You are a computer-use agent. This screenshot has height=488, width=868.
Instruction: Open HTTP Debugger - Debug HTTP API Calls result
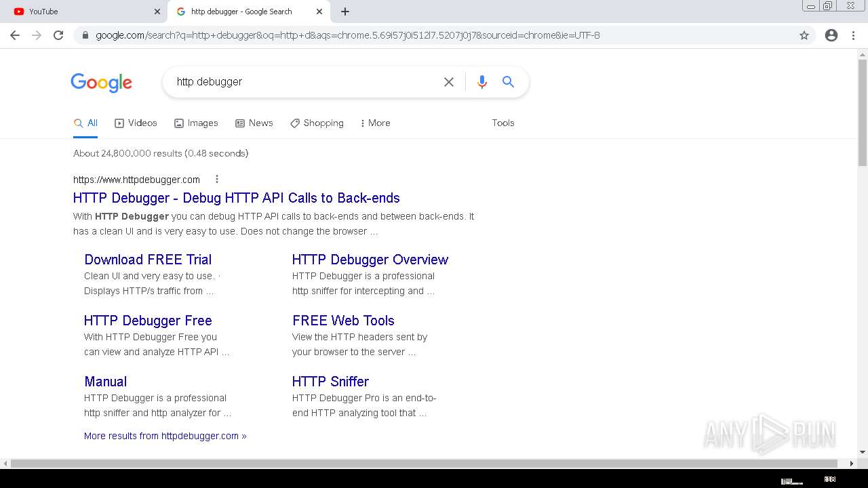236,198
